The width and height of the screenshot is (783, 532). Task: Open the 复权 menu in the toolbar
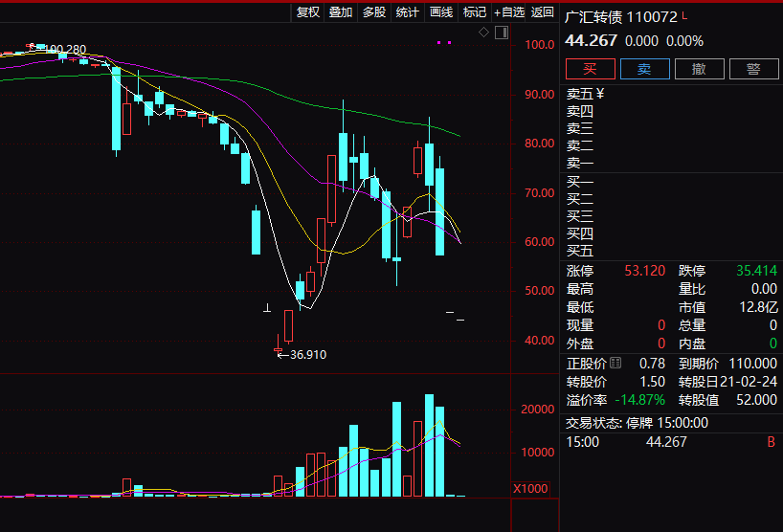point(307,12)
